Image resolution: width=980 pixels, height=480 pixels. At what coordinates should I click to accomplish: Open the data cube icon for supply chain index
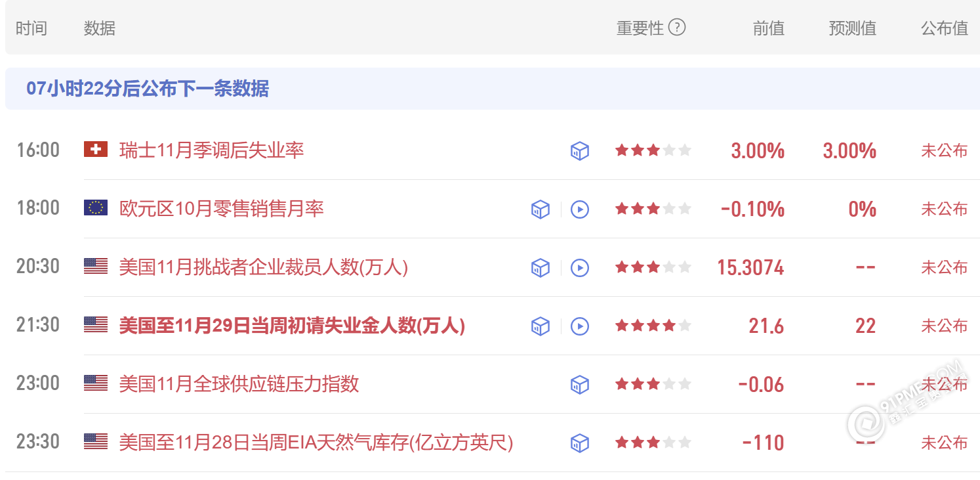point(579,384)
